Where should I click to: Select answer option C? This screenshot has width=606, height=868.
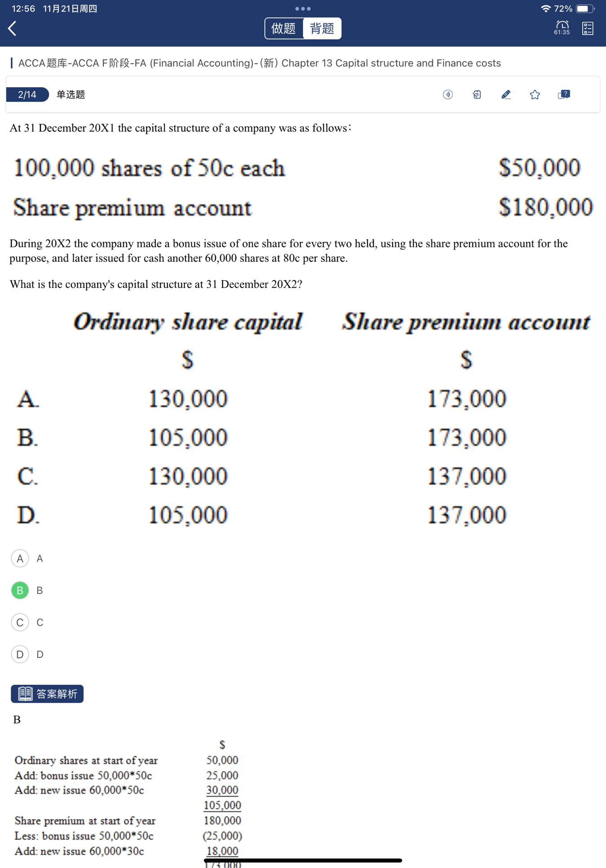click(20, 622)
